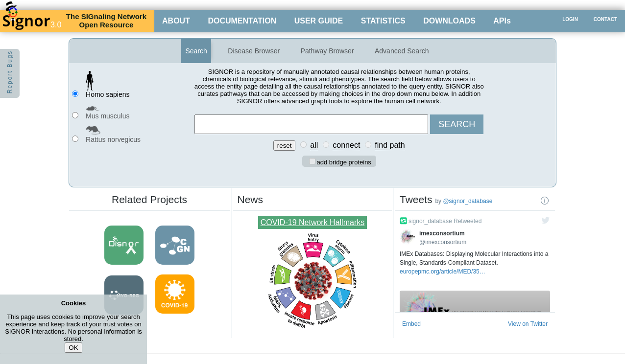Click the 'Mus musculus' label
The width and height of the screenshot is (625, 364).
(108, 116)
